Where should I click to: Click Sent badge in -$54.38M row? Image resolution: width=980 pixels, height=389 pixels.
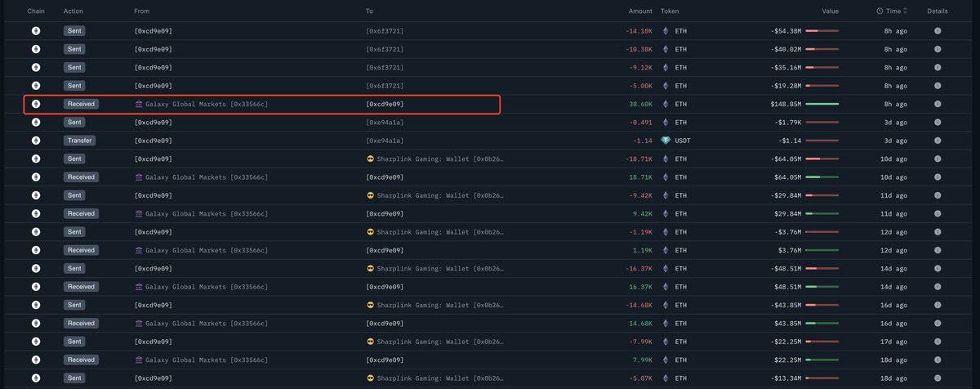pos(74,31)
